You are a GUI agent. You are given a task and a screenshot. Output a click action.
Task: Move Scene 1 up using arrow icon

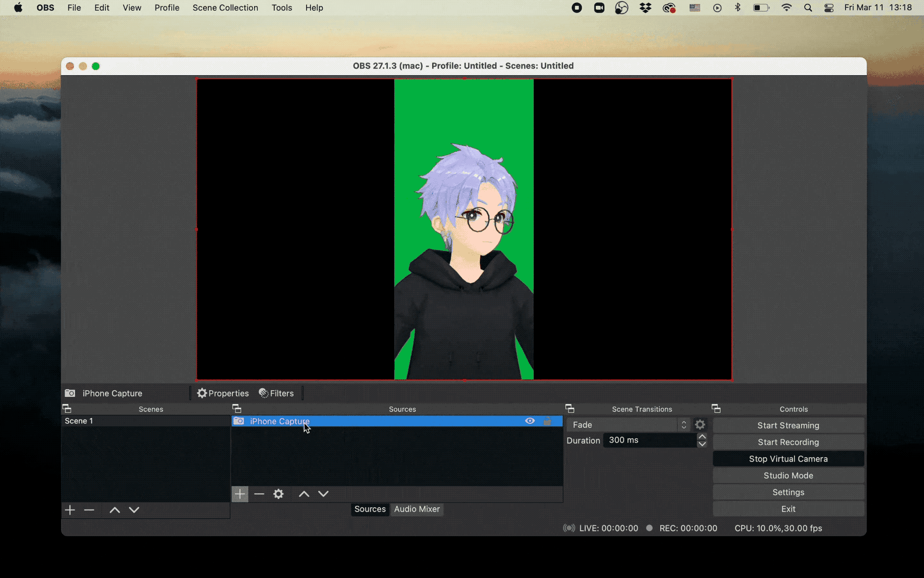(x=114, y=510)
